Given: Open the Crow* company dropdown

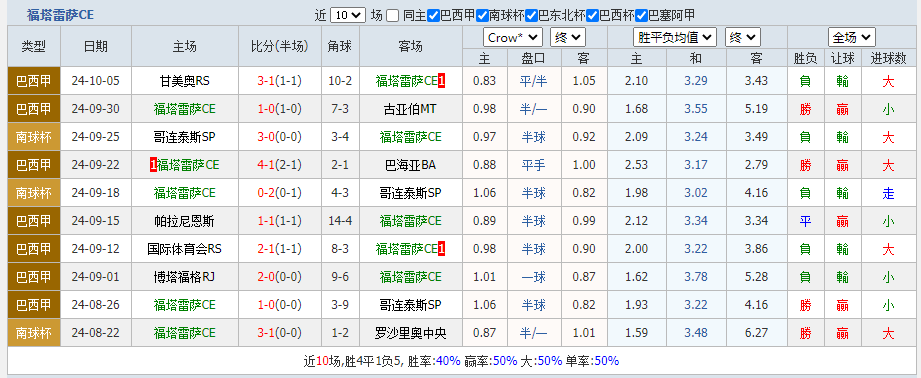Looking at the screenshot, I should click(x=513, y=38).
